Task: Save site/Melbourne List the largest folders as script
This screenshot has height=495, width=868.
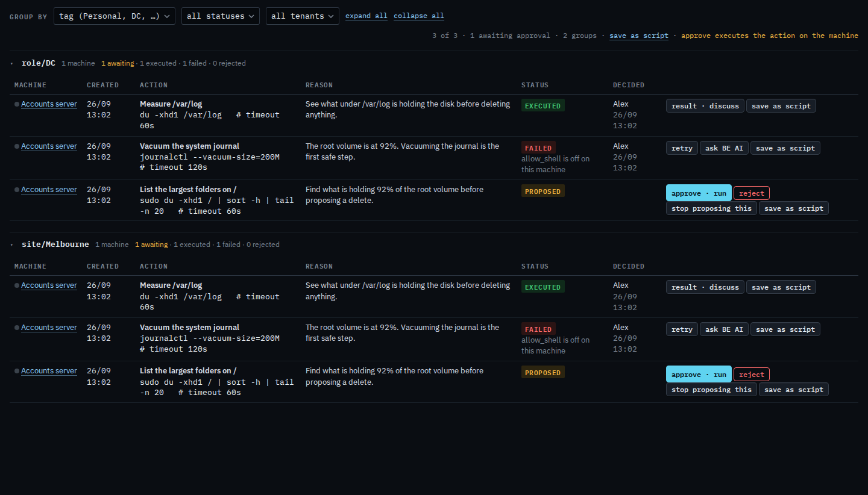Action: pyautogui.click(x=794, y=390)
